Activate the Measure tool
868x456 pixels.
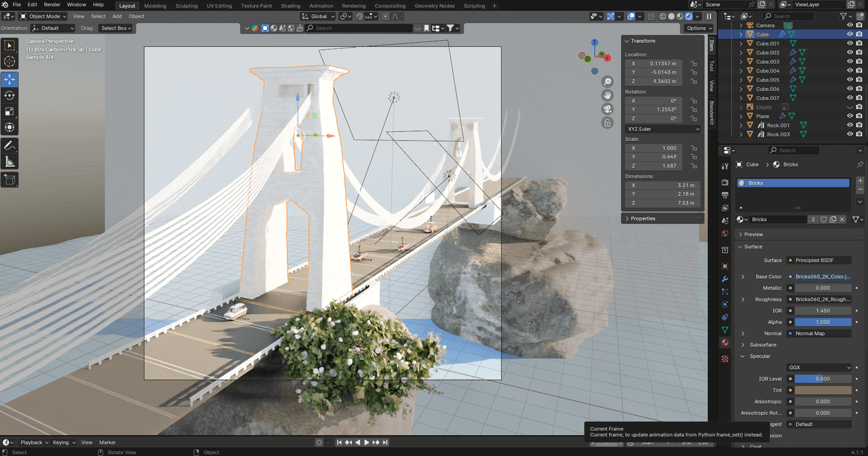tap(9, 161)
